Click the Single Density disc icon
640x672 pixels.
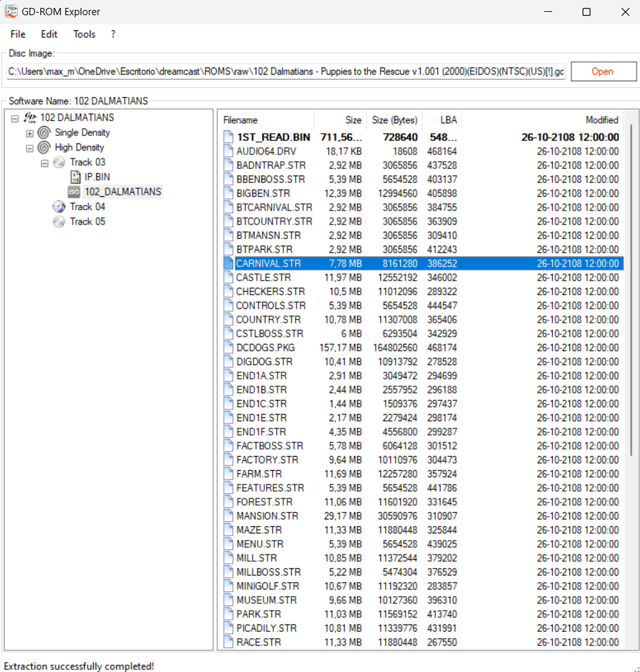(x=44, y=133)
